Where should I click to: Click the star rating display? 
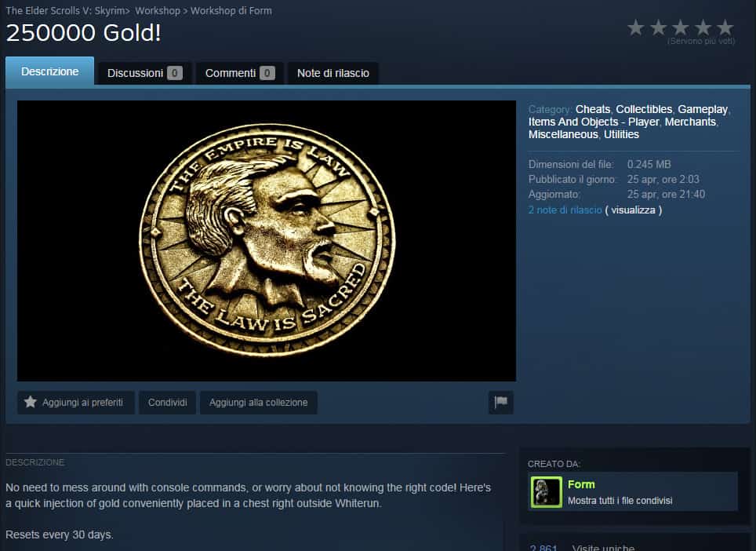tap(680, 28)
